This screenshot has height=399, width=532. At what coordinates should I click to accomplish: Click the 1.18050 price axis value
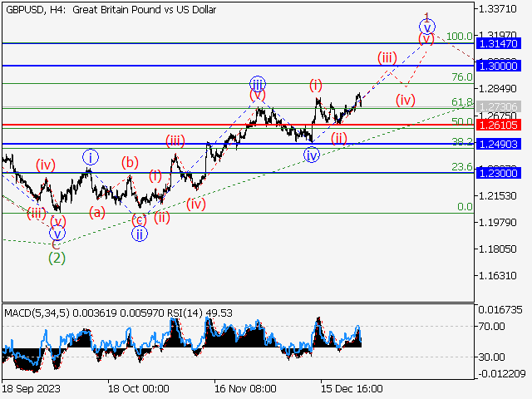(x=497, y=249)
